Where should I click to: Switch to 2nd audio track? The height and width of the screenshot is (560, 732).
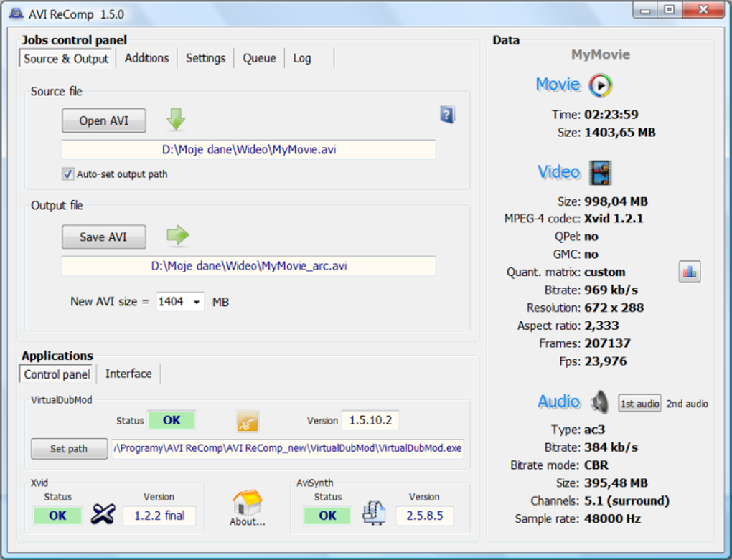687,404
